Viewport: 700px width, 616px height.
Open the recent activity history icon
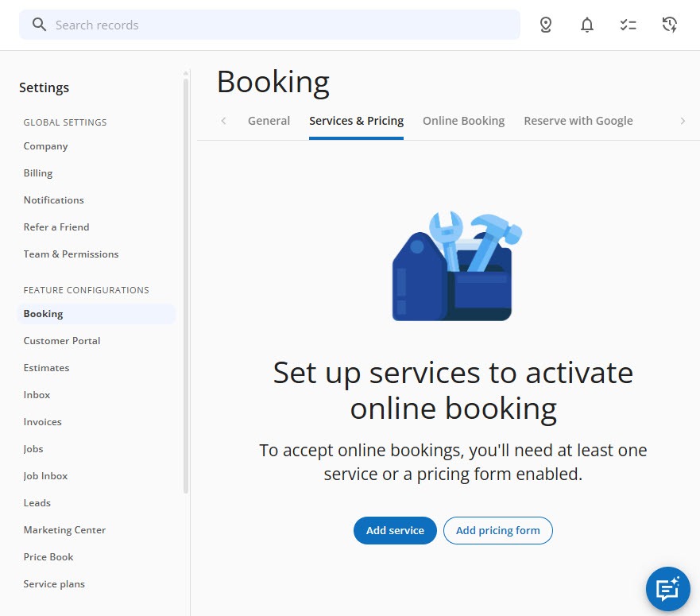[x=669, y=25]
